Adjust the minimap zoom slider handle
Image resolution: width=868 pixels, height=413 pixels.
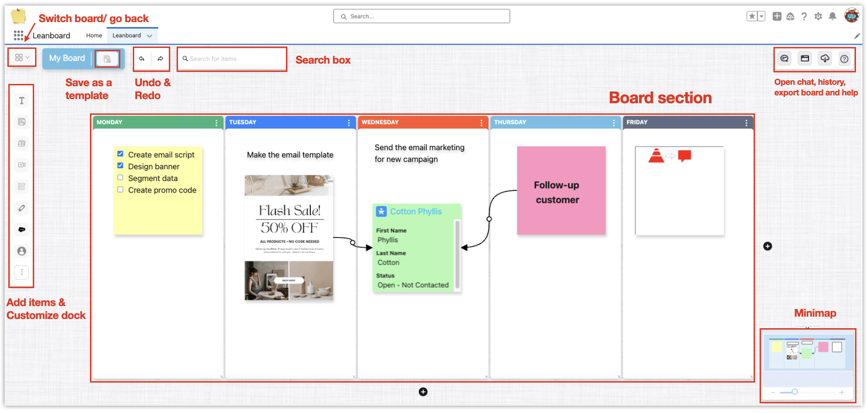tap(795, 392)
